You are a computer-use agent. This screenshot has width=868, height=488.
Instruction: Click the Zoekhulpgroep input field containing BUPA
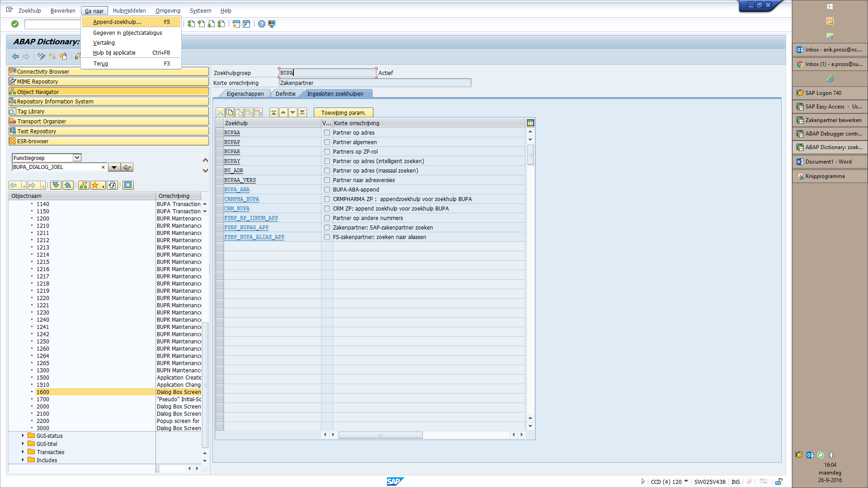(327, 73)
